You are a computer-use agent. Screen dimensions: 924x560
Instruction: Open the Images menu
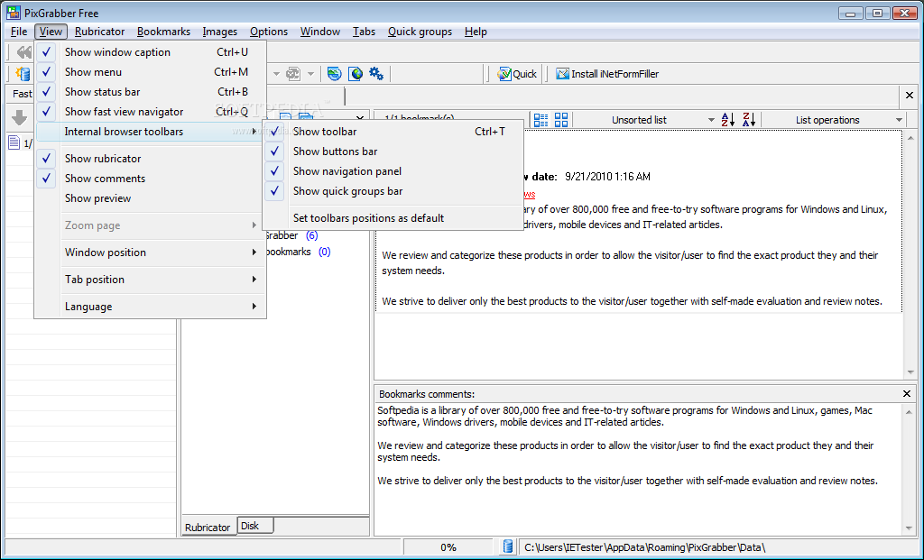tap(220, 32)
